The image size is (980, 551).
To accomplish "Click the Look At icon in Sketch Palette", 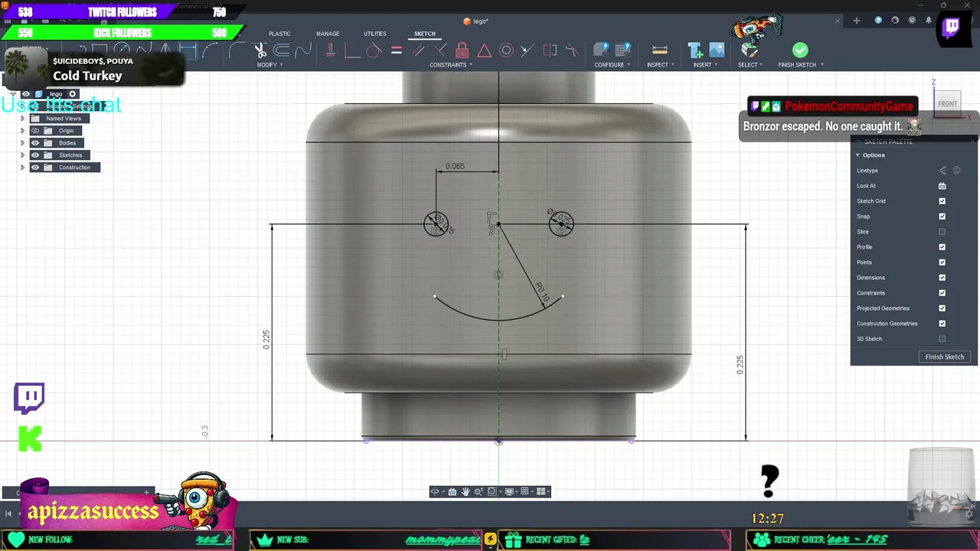I will click(x=942, y=186).
